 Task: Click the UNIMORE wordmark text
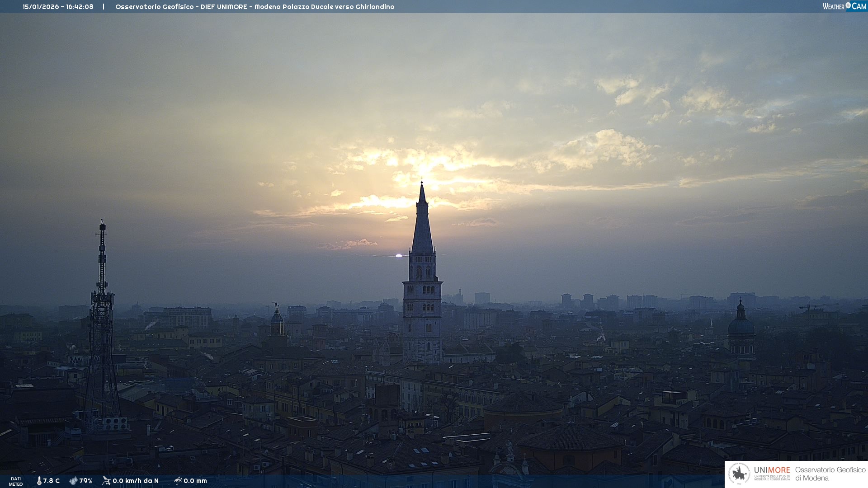coord(772,470)
